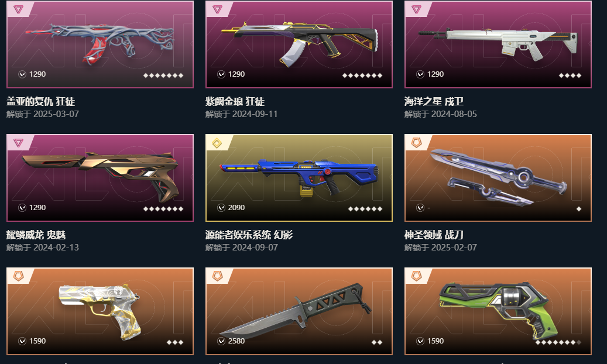Click the gold tier badge on 源能者娱乐系统 幻影 card
Viewport: 607px width, 364px height.
coord(217,143)
